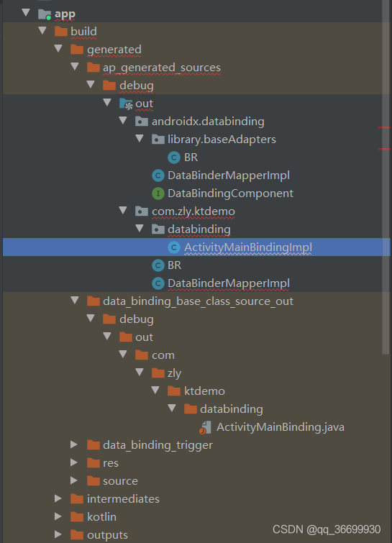The height and width of the screenshot is (543, 392).
Task: Select the orange out folder
Action: tap(144, 337)
